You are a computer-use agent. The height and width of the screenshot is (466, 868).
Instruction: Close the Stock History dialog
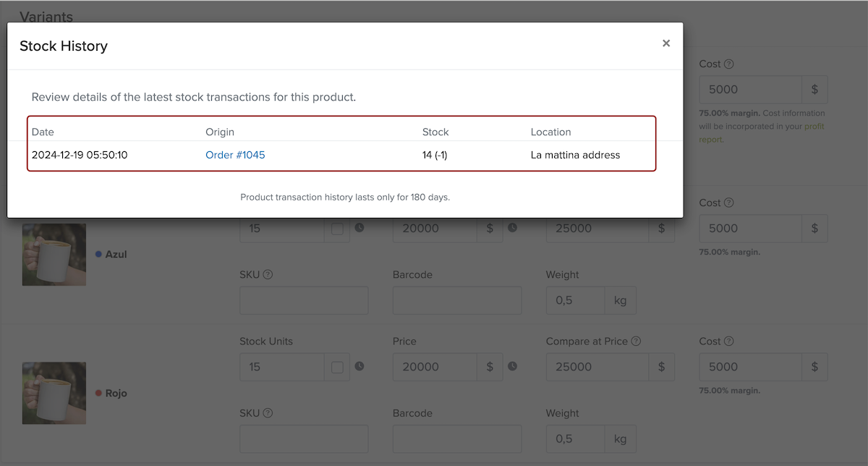pos(666,43)
